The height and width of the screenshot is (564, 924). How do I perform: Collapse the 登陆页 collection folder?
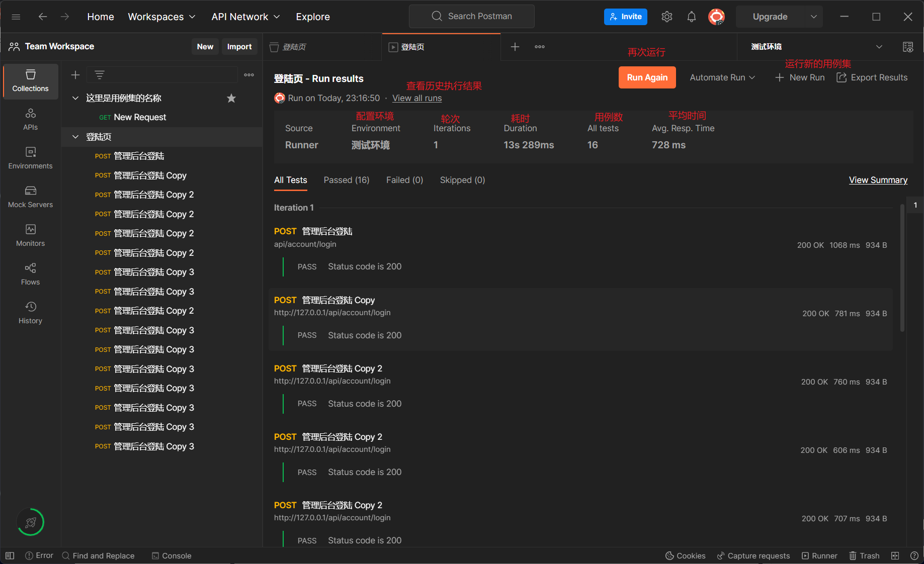[75, 137]
